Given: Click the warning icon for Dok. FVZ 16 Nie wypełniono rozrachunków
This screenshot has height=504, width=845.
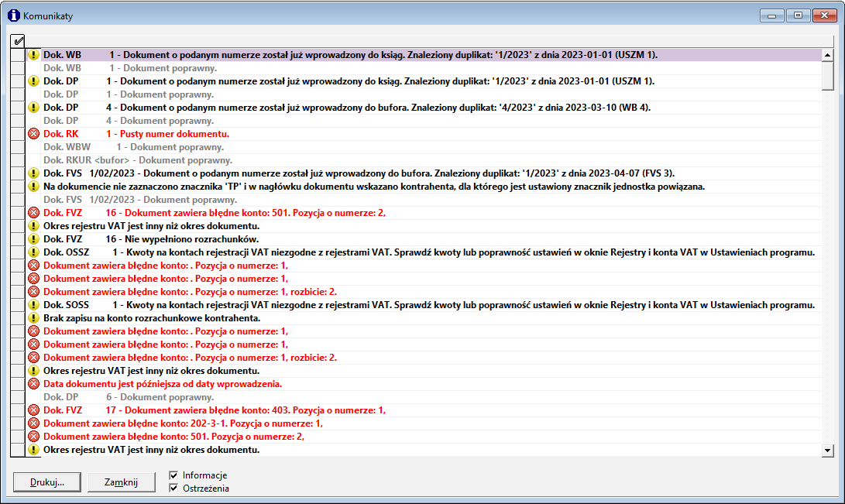Looking at the screenshot, I should (x=33, y=239).
